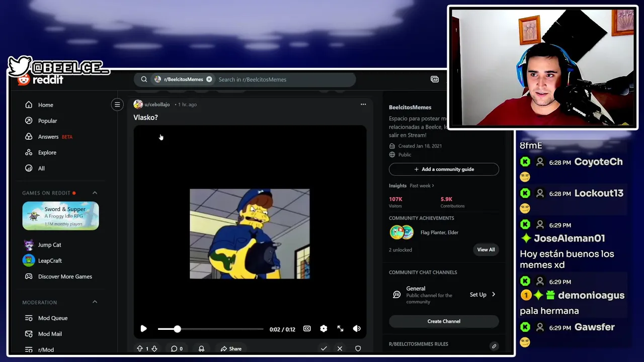This screenshot has height=362, width=644.
Task: Remove the r/BeelcitosMemes search filter chip
Action: tap(209, 79)
